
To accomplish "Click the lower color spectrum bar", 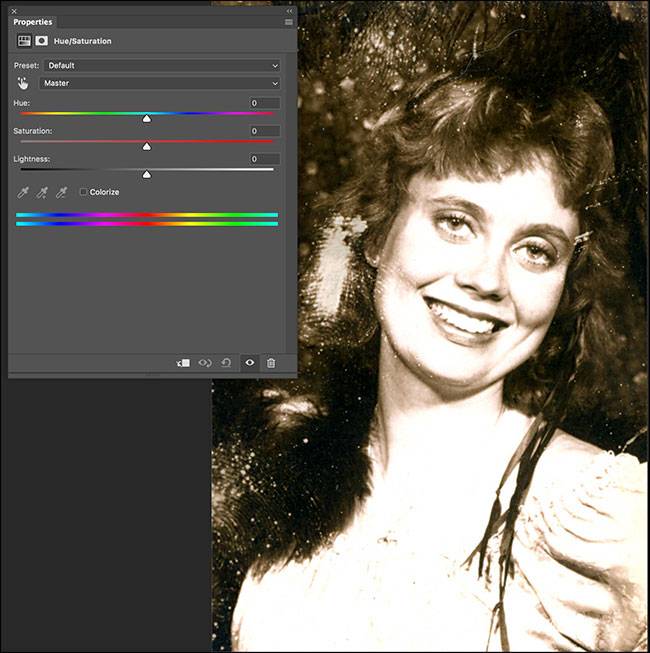I will (x=147, y=224).
